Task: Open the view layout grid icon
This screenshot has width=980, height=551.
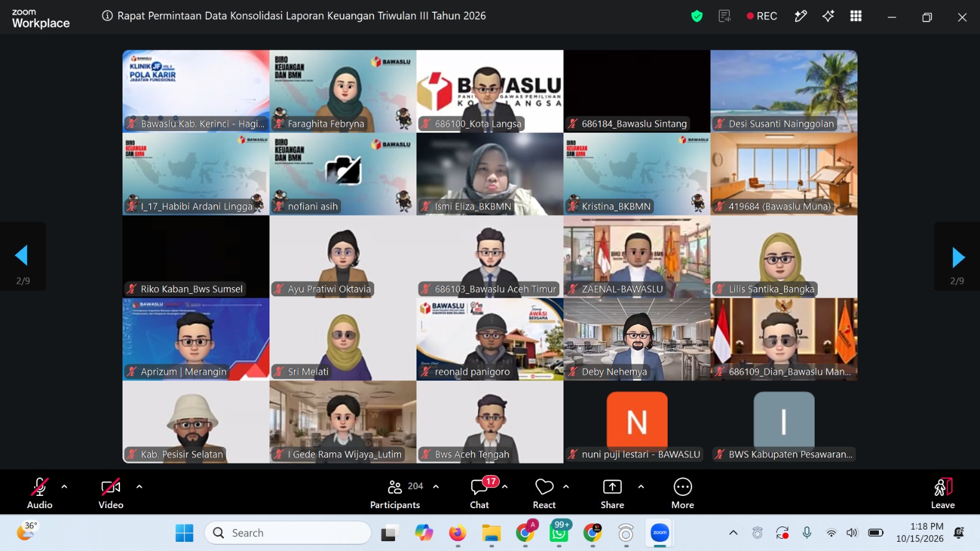Action: coord(856,17)
